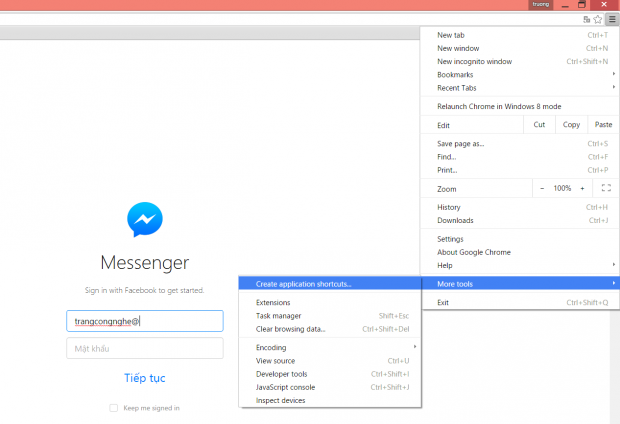620x424 pixels.
Task: Click Cut in the Edit row
Action: pos(539,125)
